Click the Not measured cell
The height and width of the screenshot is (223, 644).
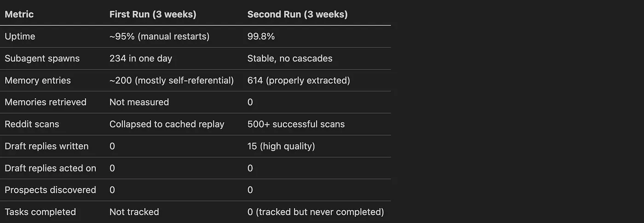[139, 102]
